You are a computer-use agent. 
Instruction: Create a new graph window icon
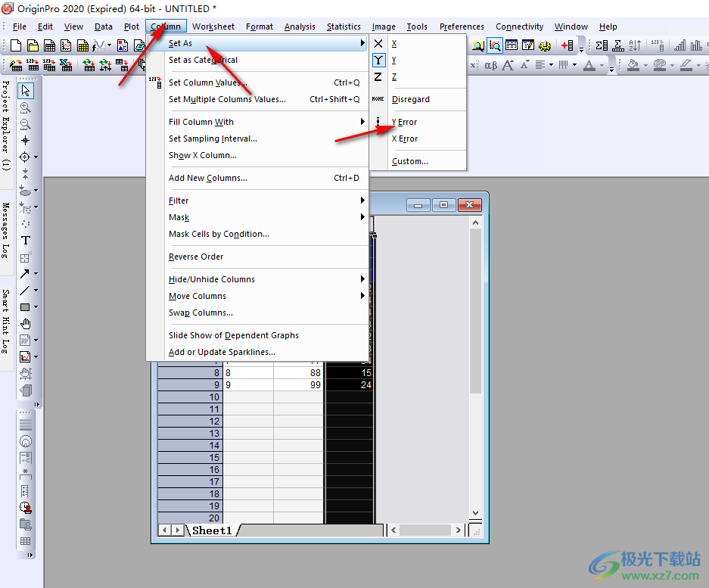[x=66, y=45]
